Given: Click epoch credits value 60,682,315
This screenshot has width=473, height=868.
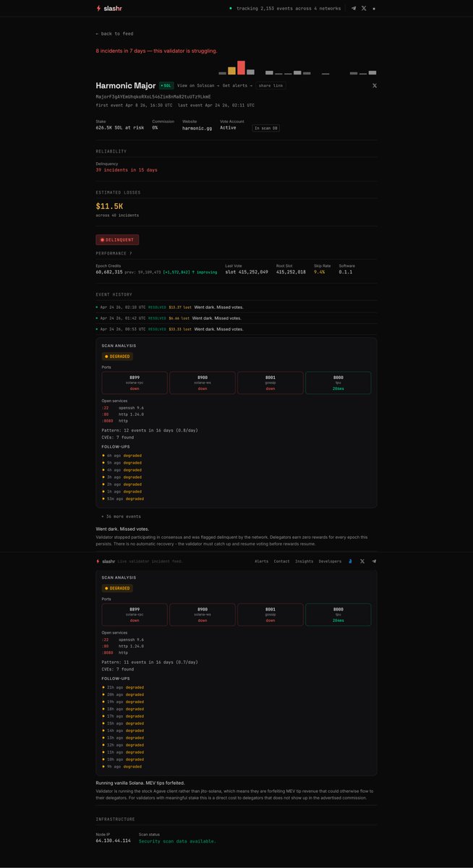Looking at the screenshot, I should (x=109, y=272).
